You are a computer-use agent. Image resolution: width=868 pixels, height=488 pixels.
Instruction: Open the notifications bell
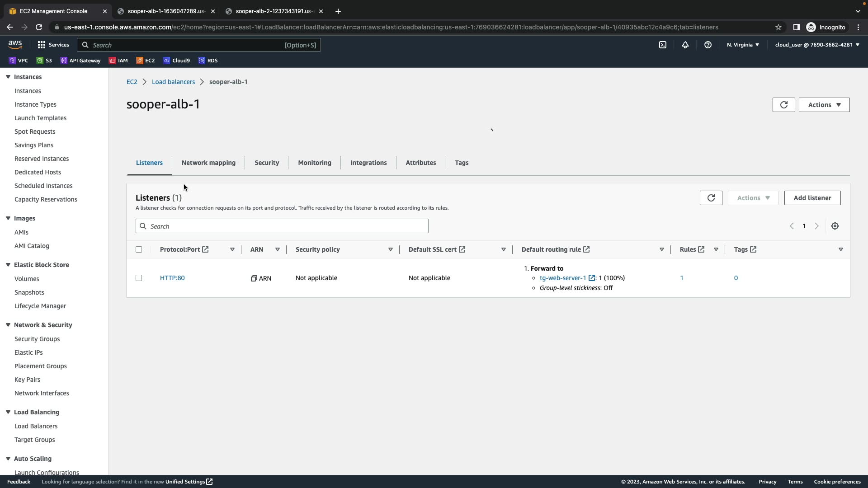[685, 45]
